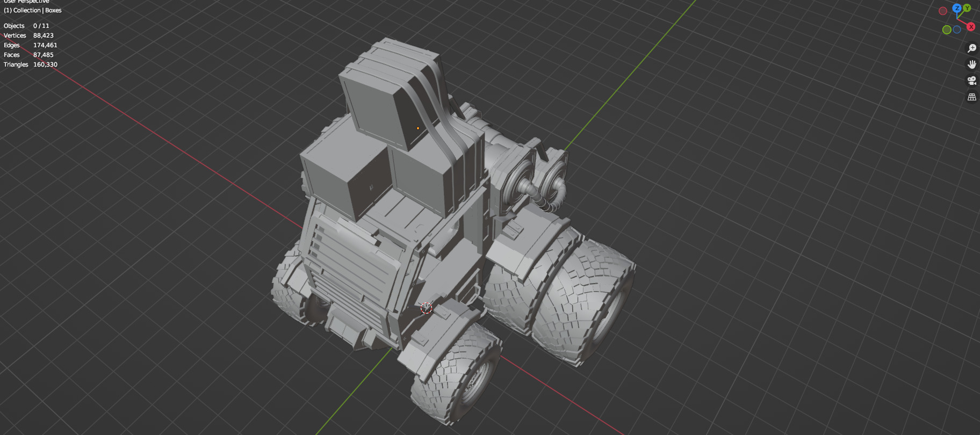Click the "Faces 87,485" statistic
The width and height of the screenshot is (980, 435).
pyautogui.click(x=28, y=55)
